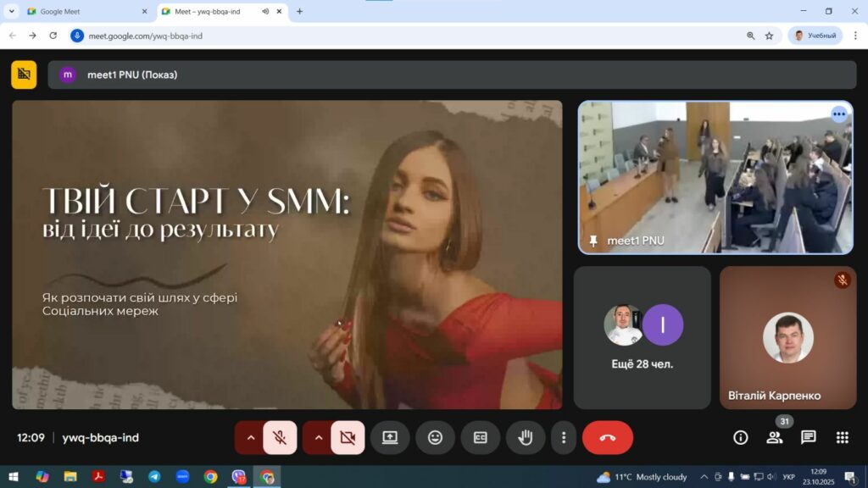
Task: Click the yellow stop-presentation view icon
Action: coord(24,75)
